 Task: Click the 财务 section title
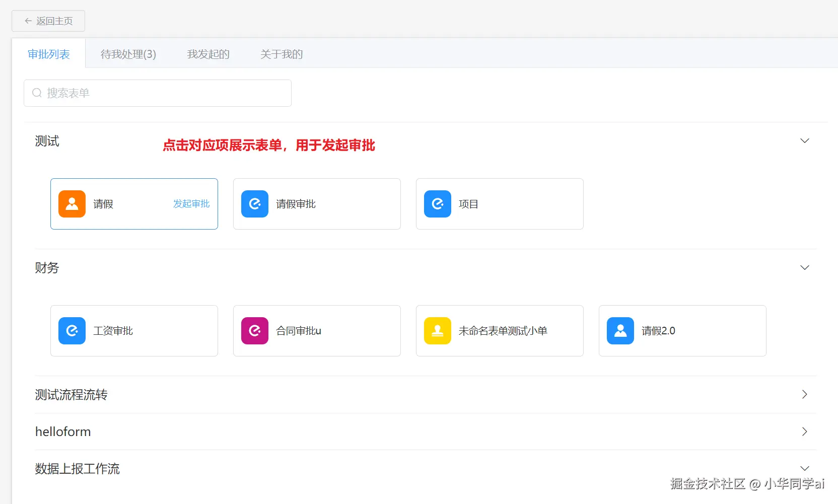[47, 268]
